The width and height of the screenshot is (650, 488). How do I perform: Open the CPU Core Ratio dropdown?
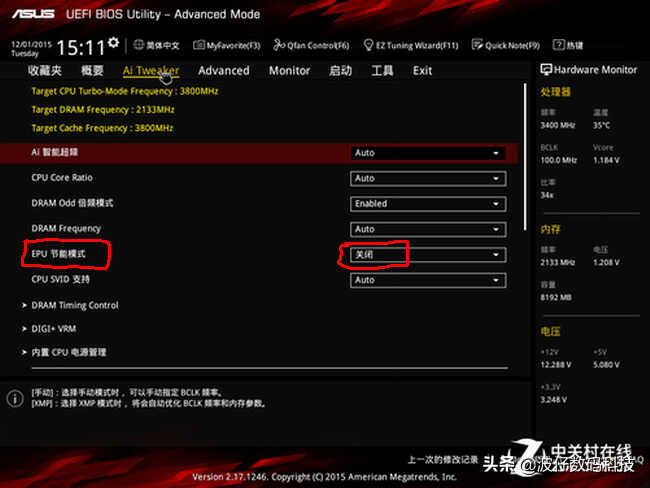[428, 179]
